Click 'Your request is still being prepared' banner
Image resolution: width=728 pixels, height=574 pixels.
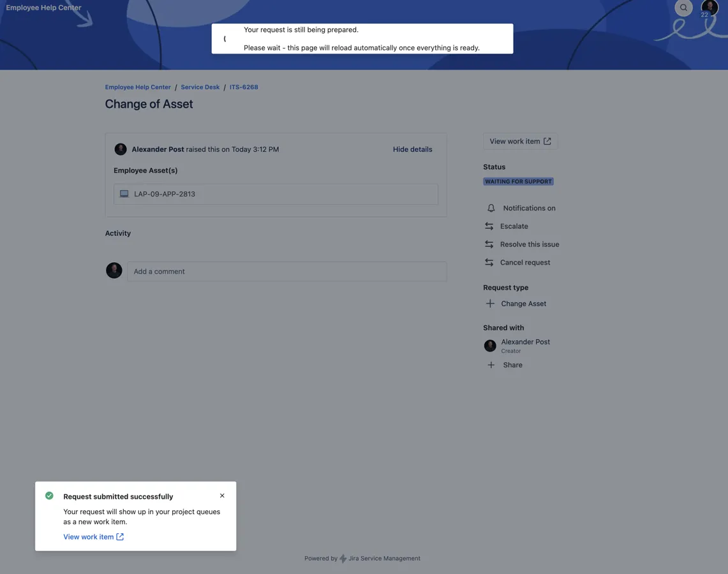click(362, 39)
